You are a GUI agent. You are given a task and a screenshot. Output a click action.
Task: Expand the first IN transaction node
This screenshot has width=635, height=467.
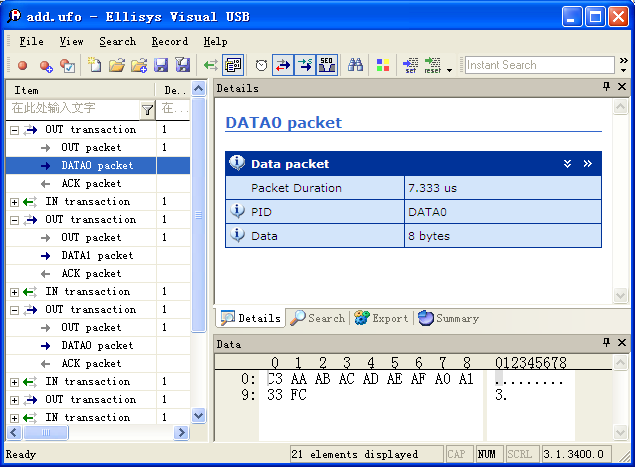(x=14, y=202)
